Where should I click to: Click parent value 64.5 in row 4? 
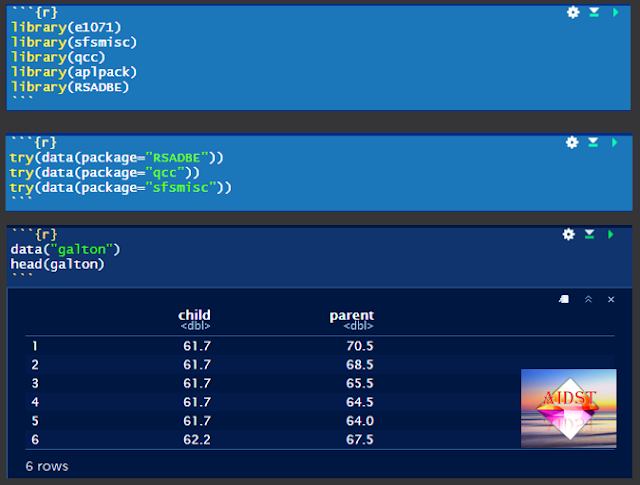click(360, 402)
